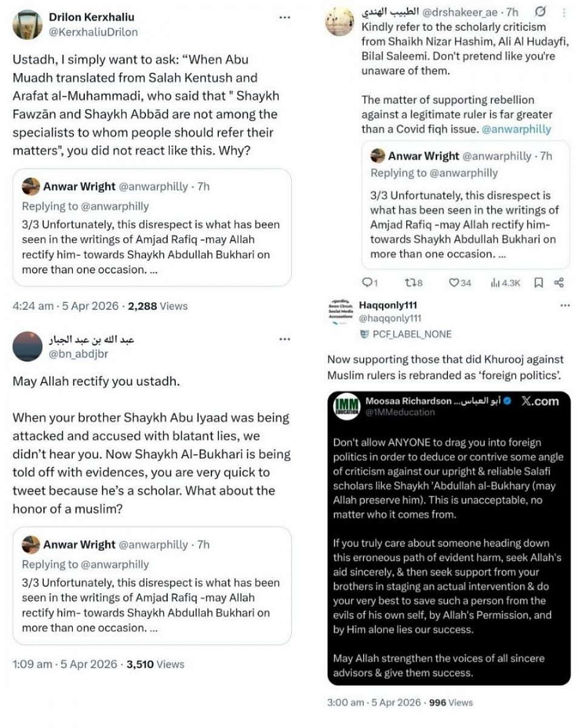Viewport: 582px width, 728px height.
Task: Click the vertical dots on drshakeer_ae's tweet
Action: (564, 12)
